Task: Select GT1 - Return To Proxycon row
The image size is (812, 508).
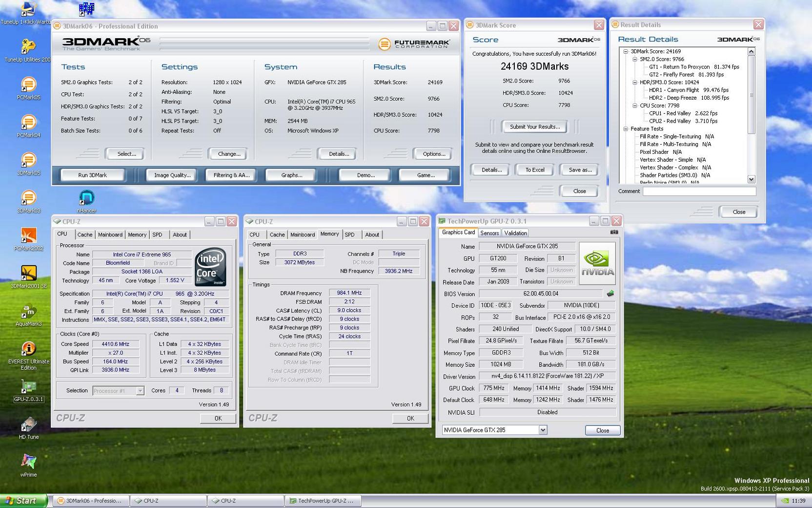Action: tap(693, 67)
